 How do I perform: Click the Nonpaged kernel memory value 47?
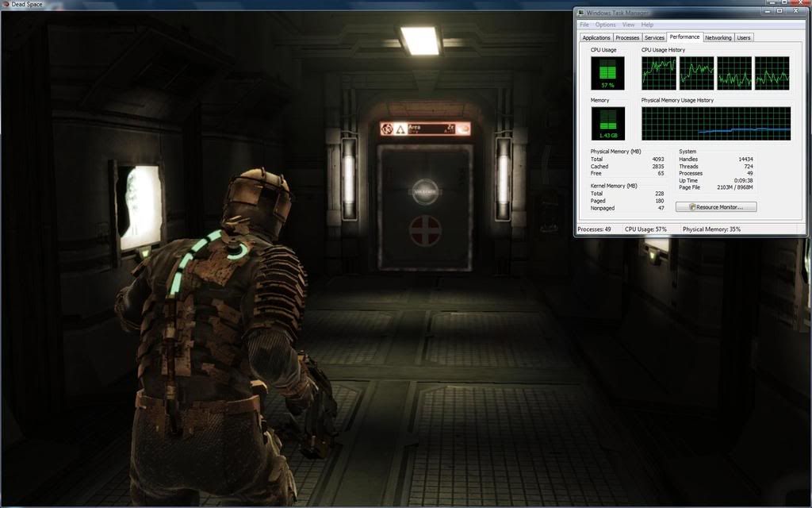tap(661, 208)
